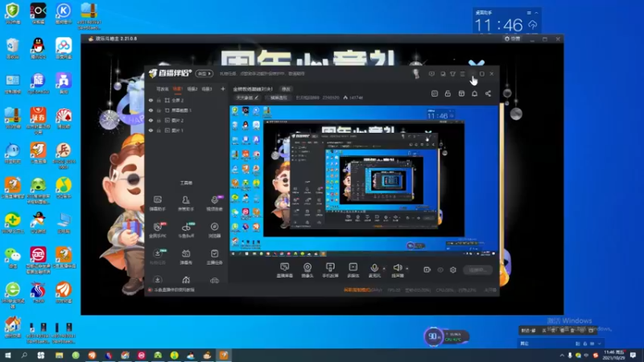Click the performance ball showing 90
This screenshot has width=644, height=362.
433,336
